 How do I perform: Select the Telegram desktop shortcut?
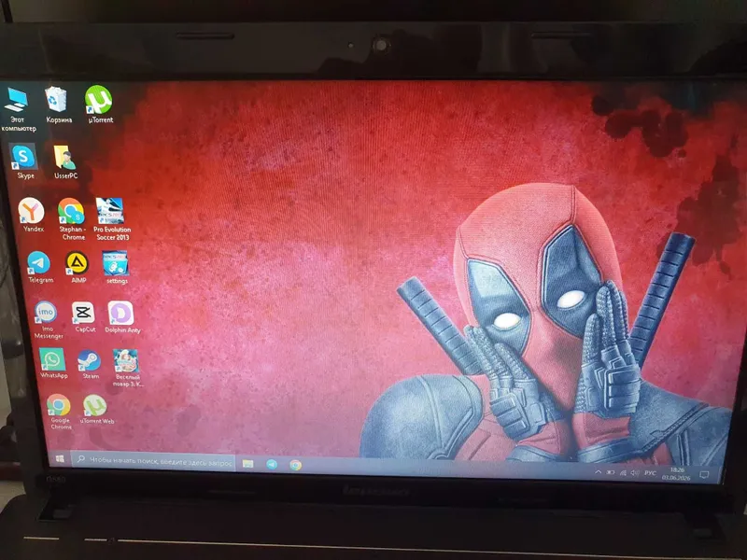click(39, 267)
